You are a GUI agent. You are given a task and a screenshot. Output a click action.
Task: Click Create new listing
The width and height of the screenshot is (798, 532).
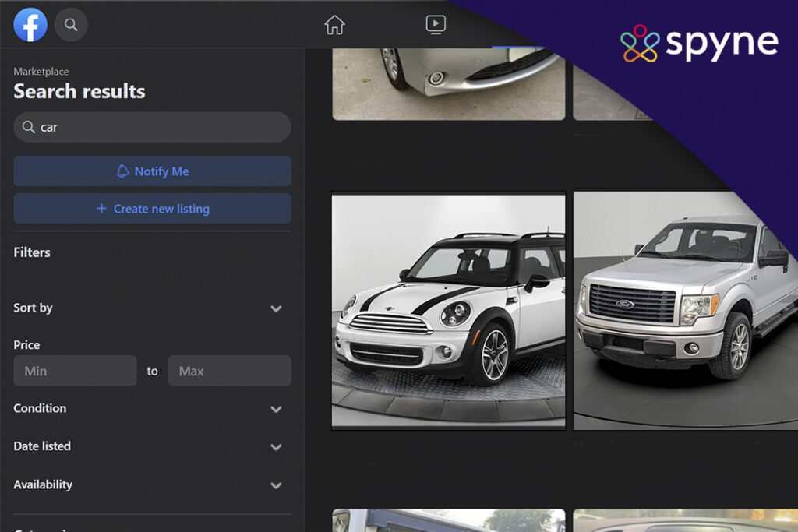(152, 209)
